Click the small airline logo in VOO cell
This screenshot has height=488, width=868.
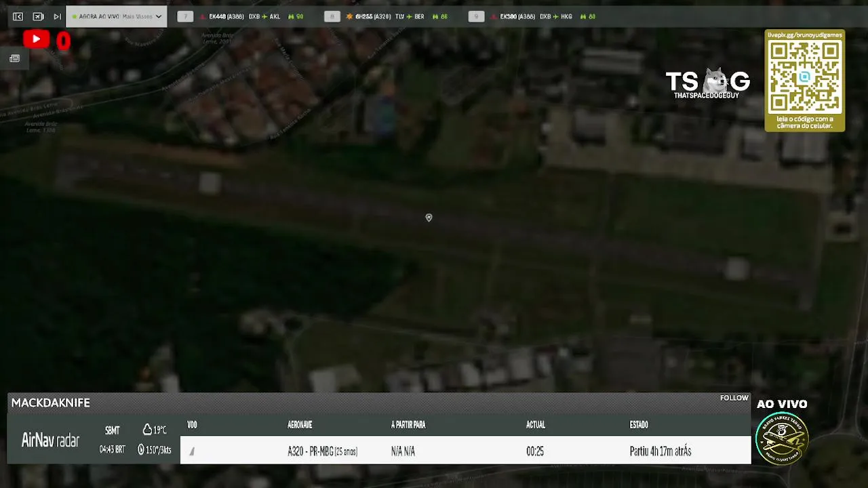[192, 451]
